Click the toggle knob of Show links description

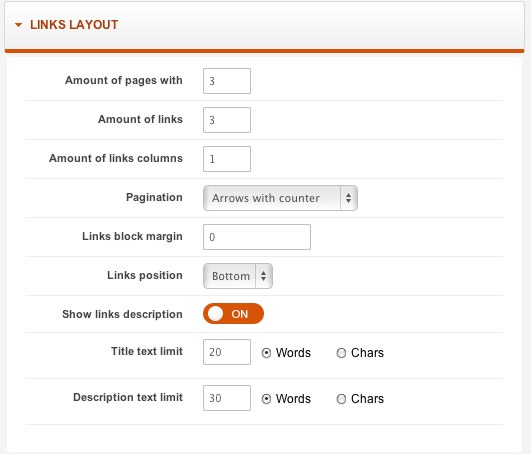pos(215,314)
